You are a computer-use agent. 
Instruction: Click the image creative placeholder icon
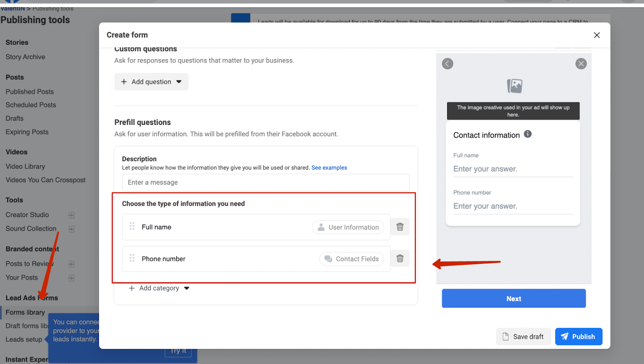pyautogui.click(x=514, y=86)
